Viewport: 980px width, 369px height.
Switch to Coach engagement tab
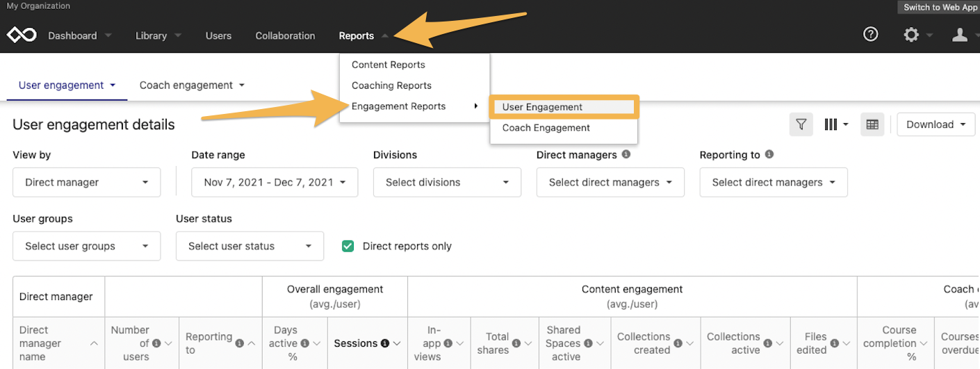[193, 85]
